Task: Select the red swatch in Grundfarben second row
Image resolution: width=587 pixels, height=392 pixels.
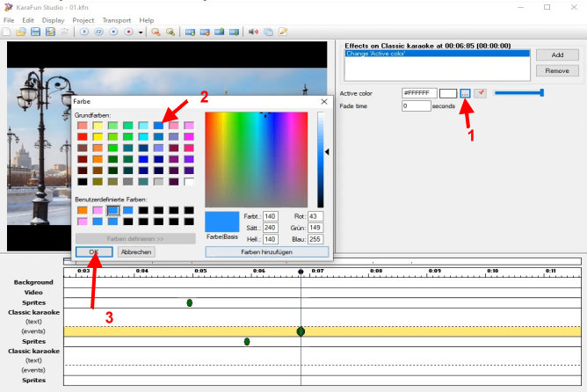Action: 82,137
